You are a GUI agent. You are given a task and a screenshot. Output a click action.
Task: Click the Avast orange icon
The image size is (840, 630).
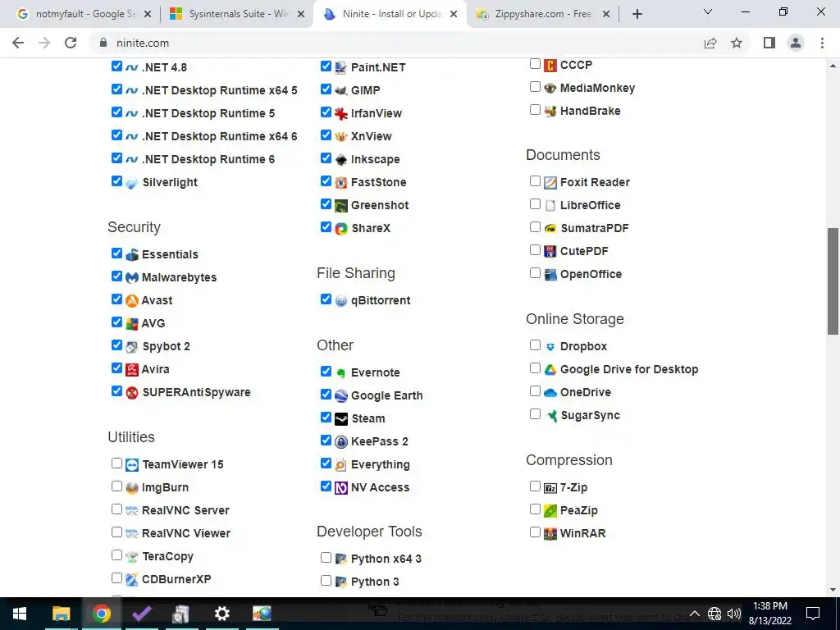click(132, 300)
